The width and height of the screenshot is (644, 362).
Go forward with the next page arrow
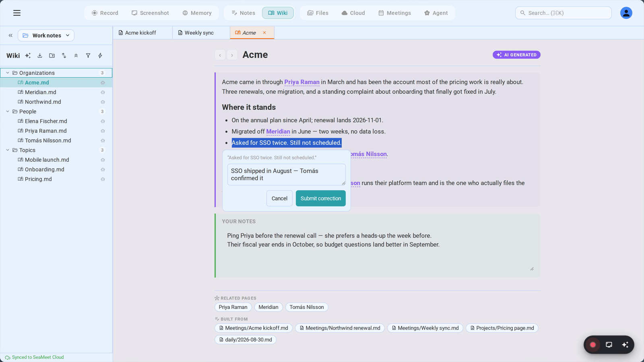click(x=232, y=55)
